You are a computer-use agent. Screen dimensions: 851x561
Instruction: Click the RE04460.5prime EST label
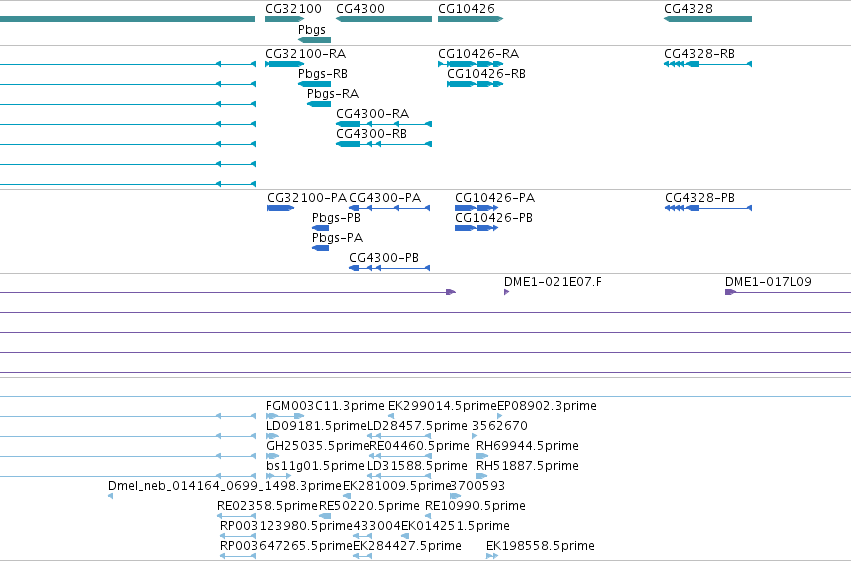[x=420, y=447]
